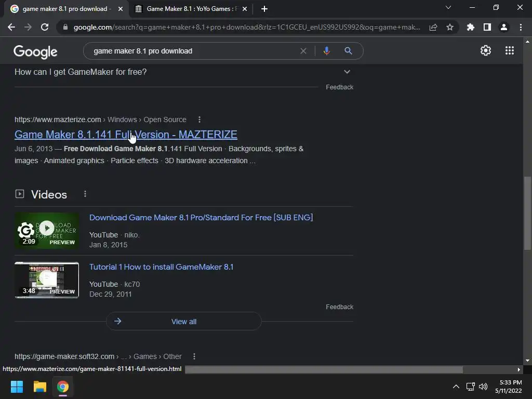Switch to Game Maker 8.1 YoYo Games tab
The width and height of the screenshot is (532, 399).
pyautogui.click(x=192, y=9)
